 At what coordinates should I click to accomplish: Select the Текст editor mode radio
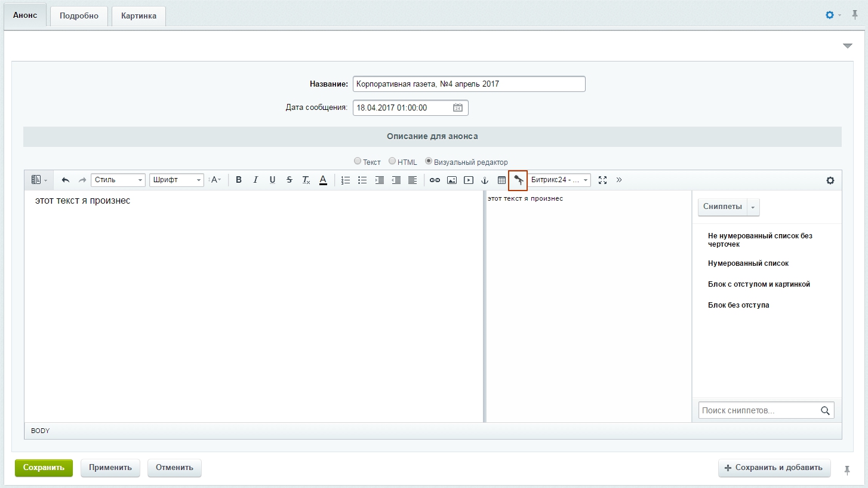[358, 161]
